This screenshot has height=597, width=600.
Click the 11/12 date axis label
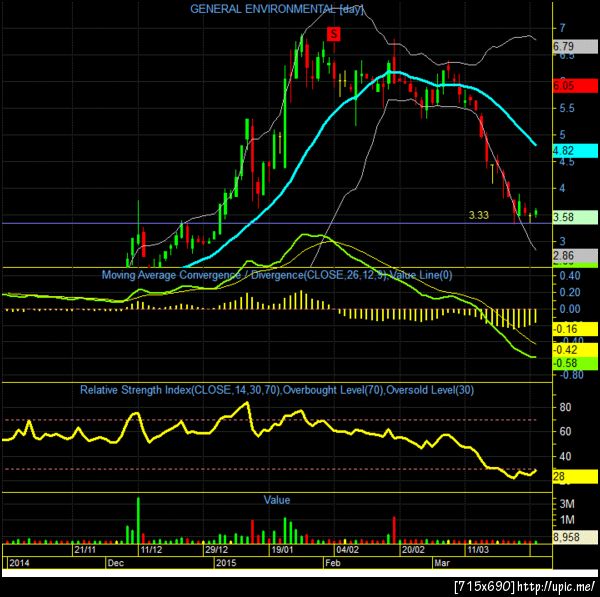tap(151, 550)
